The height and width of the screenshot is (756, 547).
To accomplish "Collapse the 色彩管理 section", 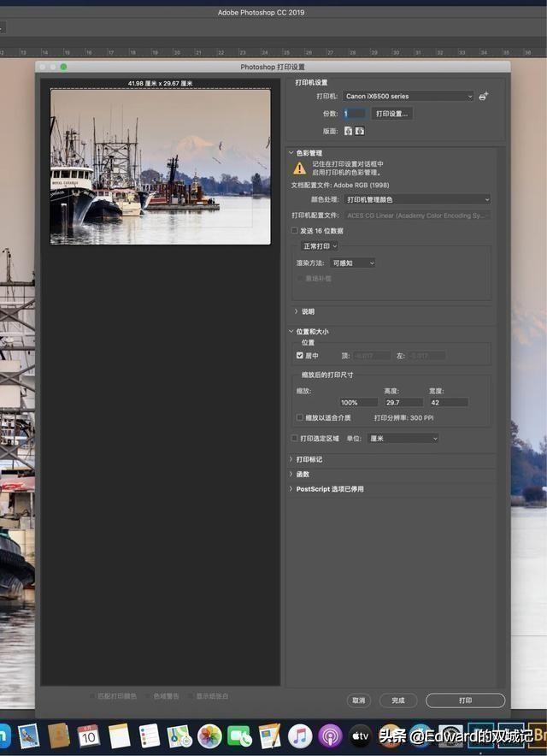I will coord(291,153).
